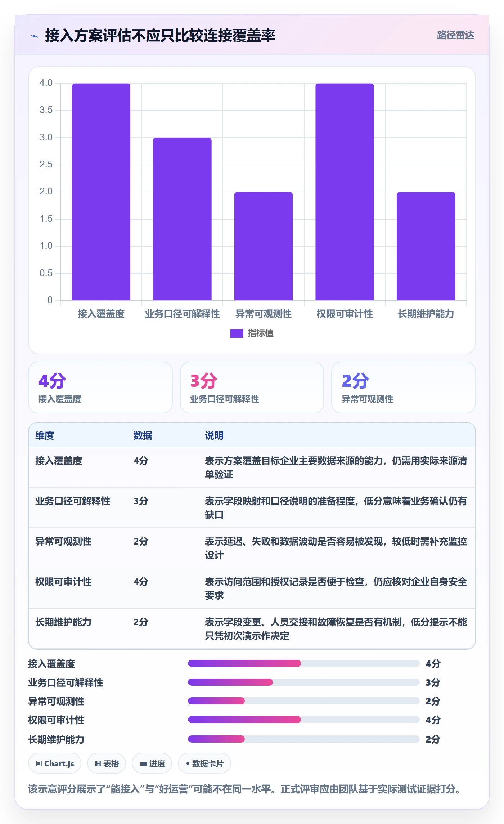This screenshot has height=824, width=504.
Task: Click the bar icon in the 进度 chip
Action: coord(143,764)
